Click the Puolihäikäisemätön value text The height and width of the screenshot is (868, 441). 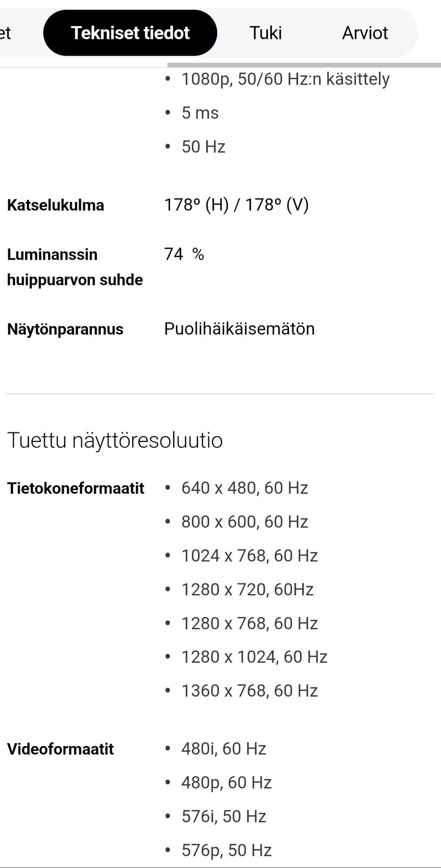239,329
